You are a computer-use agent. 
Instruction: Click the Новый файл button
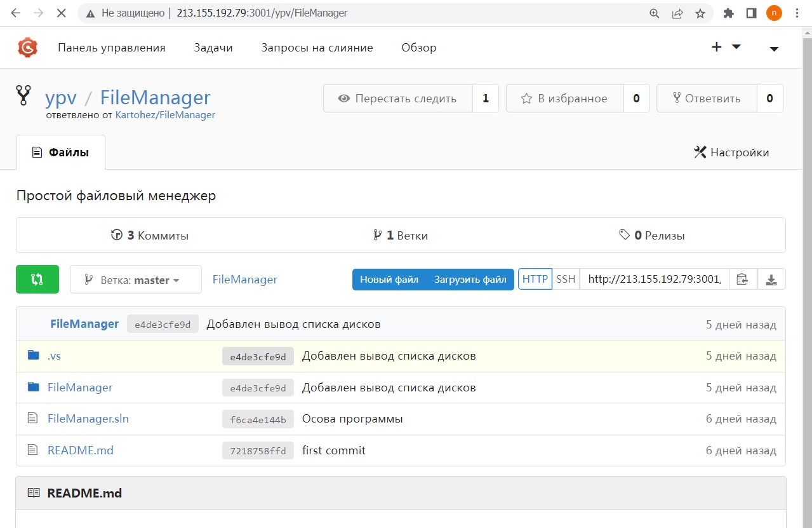point(389,280)
